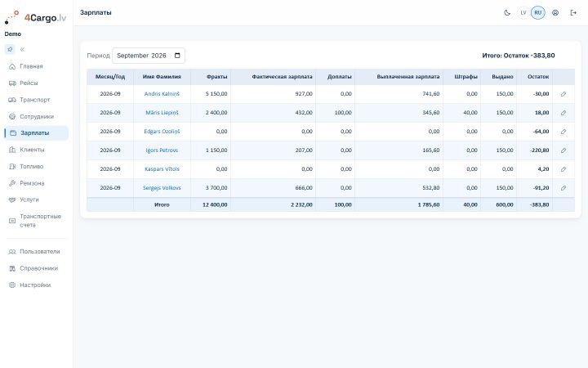Viewport: 588px width, 368px height.
Task: Click the Сотрудники icon
Action: (12, 116)
